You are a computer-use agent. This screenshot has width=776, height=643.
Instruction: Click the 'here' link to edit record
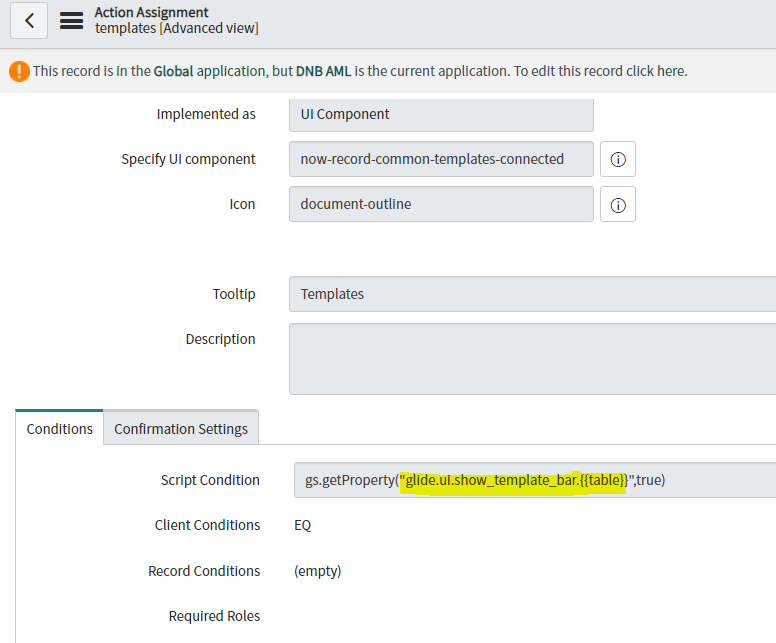click(x=671, y=71)
